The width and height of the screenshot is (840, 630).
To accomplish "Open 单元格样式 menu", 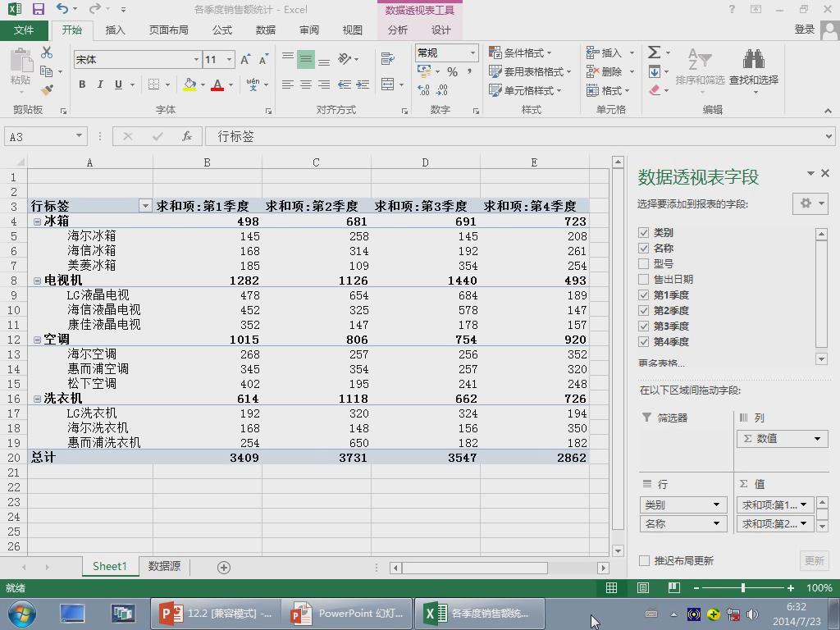I will 525,90.
